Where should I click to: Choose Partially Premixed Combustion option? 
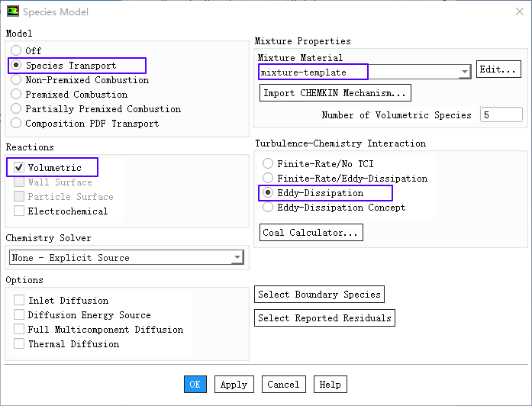16,109
